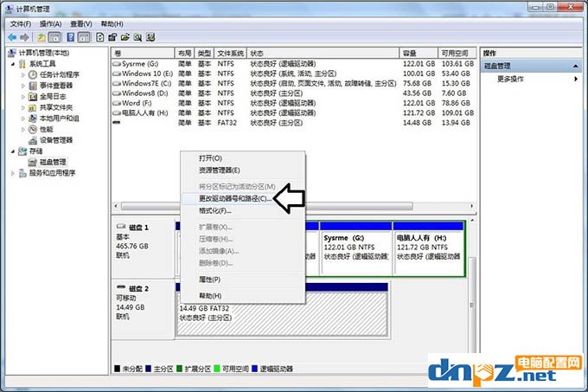Image resolution: width=588 pixels, height=392 pixels.
Task: Click the 磁盘 2 removable disk icon
Action: point(121,287)
